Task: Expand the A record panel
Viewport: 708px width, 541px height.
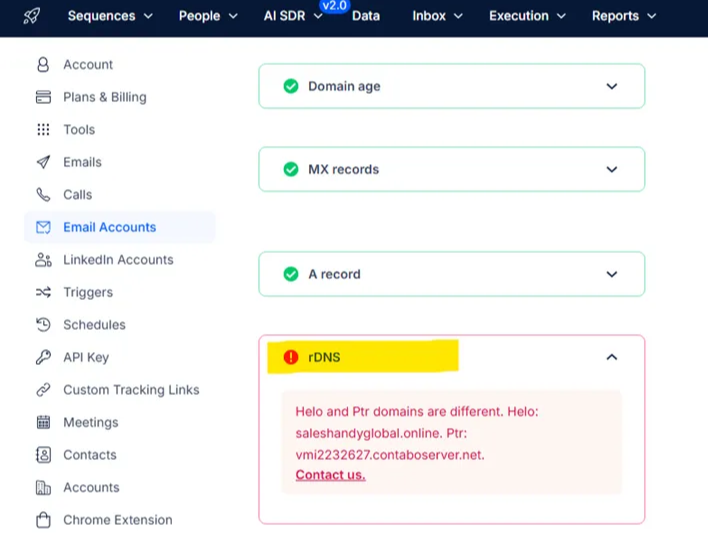Action: click(612, 274)
